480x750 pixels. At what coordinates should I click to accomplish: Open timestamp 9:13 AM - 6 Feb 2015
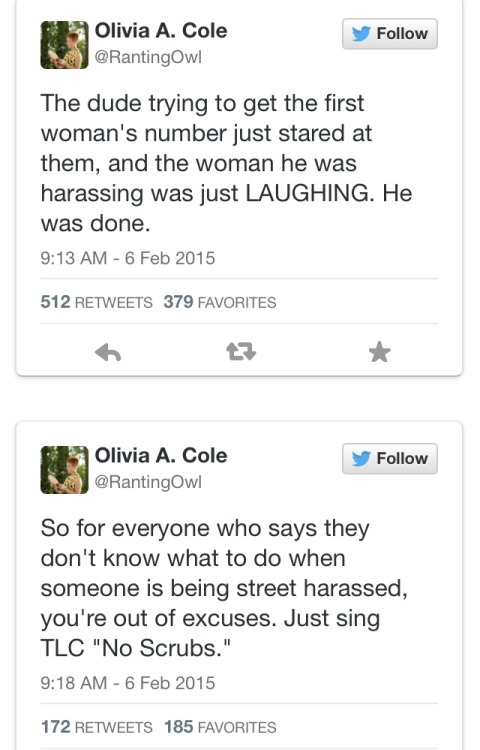[128, 258]
